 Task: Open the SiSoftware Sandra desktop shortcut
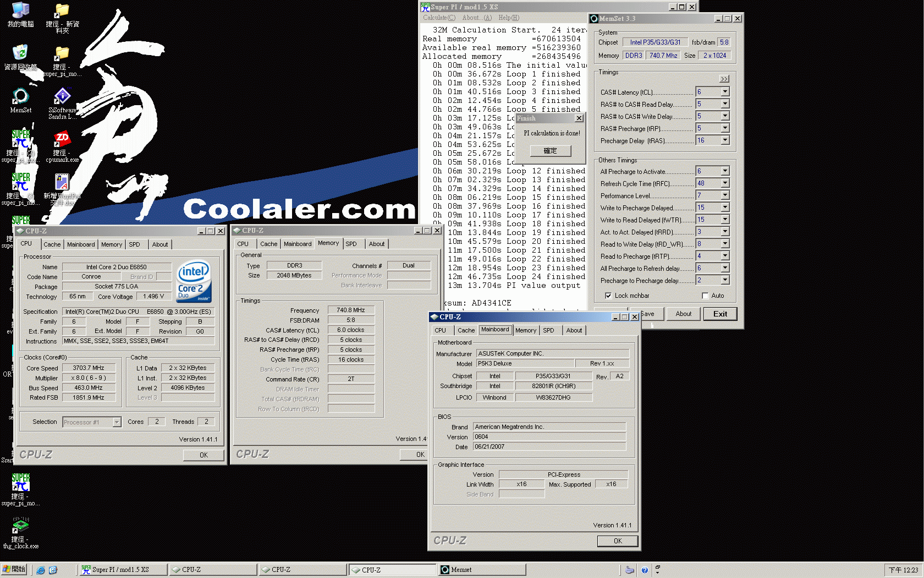click(x=62, y=103)
